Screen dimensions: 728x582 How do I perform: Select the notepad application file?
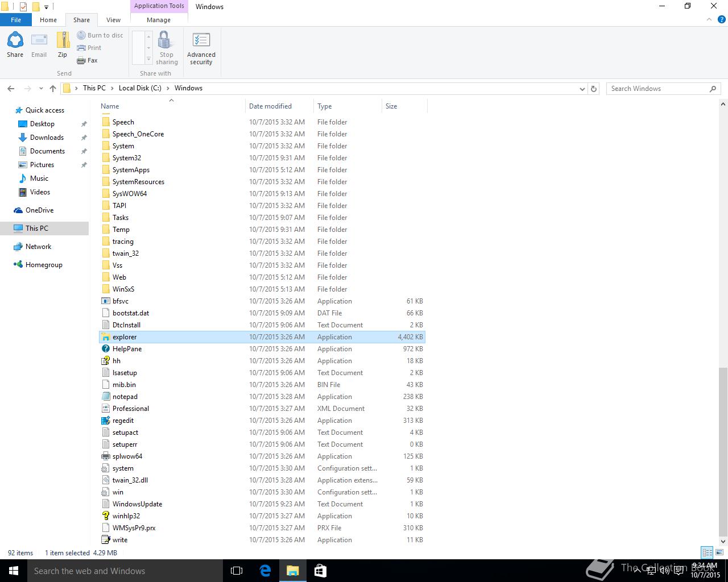point(262,397)
